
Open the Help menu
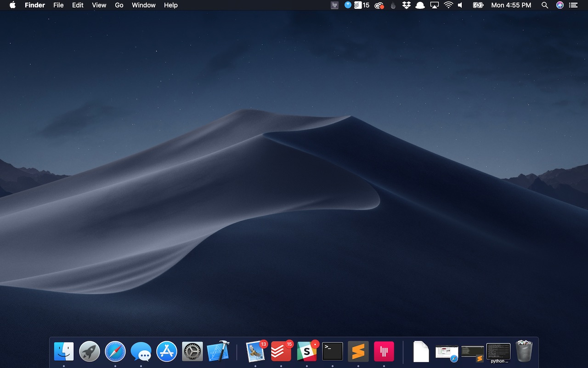[x=171, y=5]
